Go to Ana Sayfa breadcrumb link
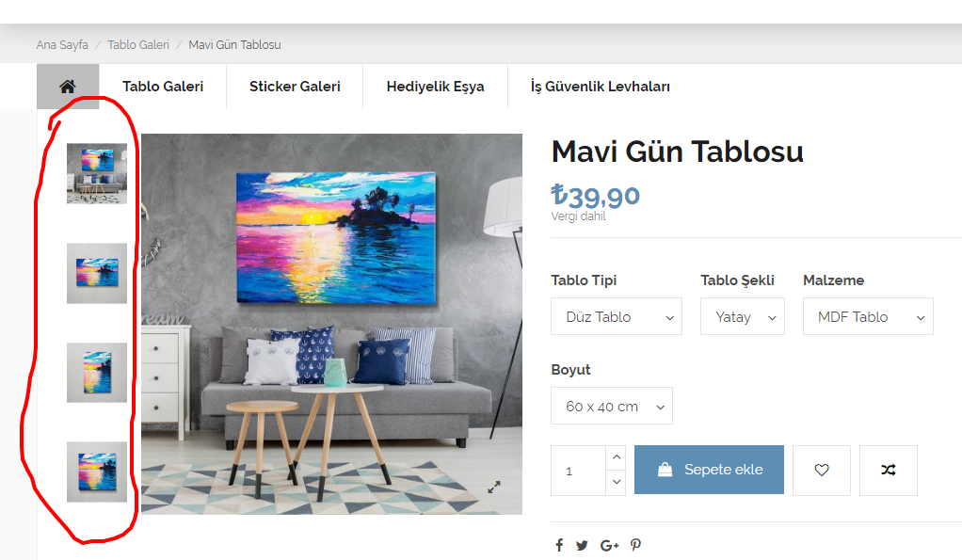This screenshot has height=560, width=962. (62, 45)
